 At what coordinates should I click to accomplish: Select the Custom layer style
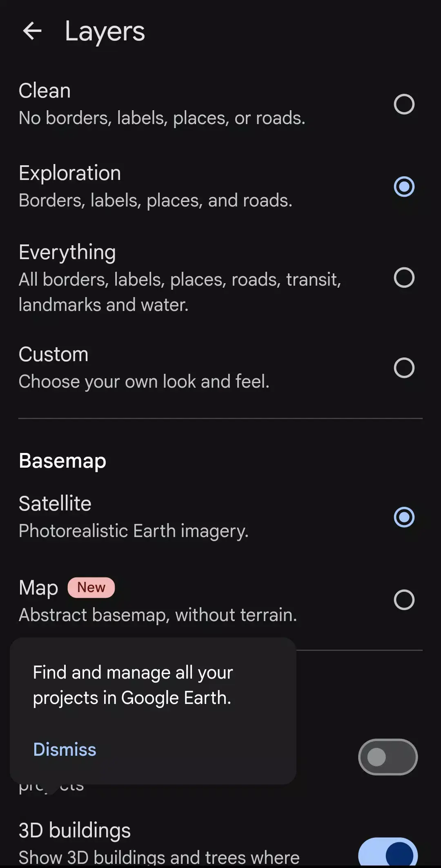click(x=403, y=368)
